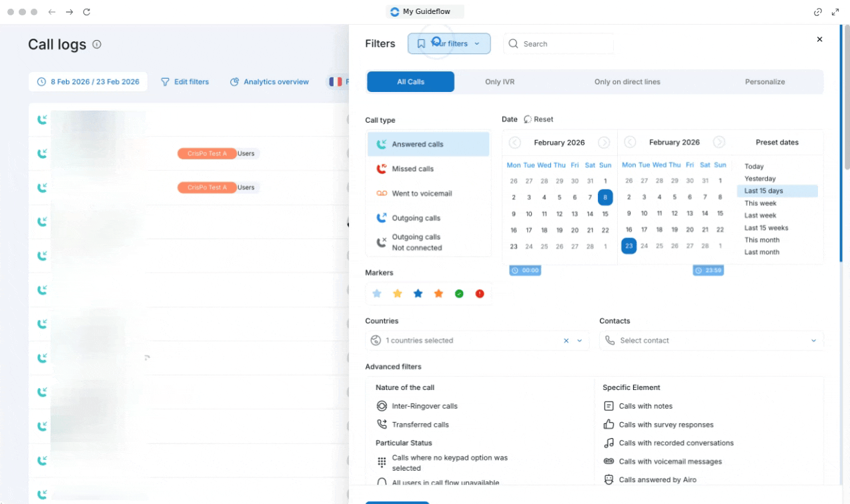
Task: Click the previous month arrow on right calendar
Action: (x=630, y=142)
